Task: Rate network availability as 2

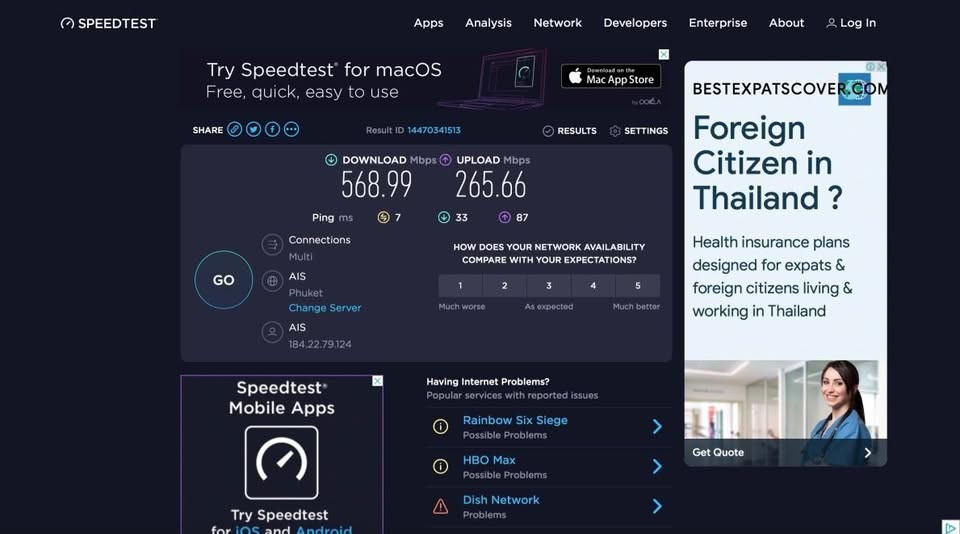Action: coord(504,286)
